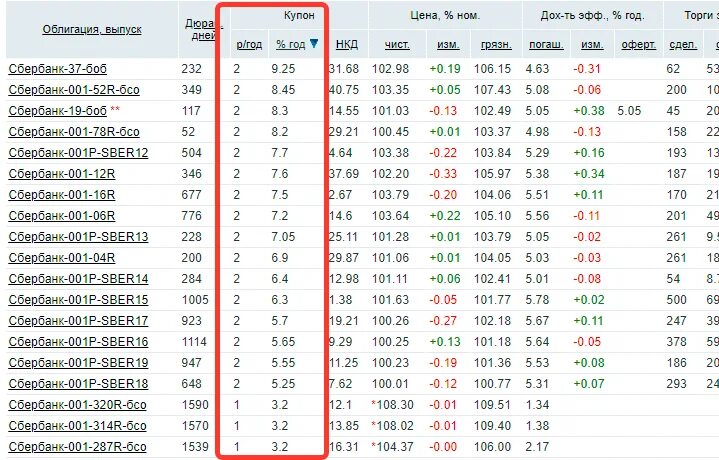Screen dimensions: 719x460
Task: Click Цена, % ном. group header
Action: [x=445, y=16]
